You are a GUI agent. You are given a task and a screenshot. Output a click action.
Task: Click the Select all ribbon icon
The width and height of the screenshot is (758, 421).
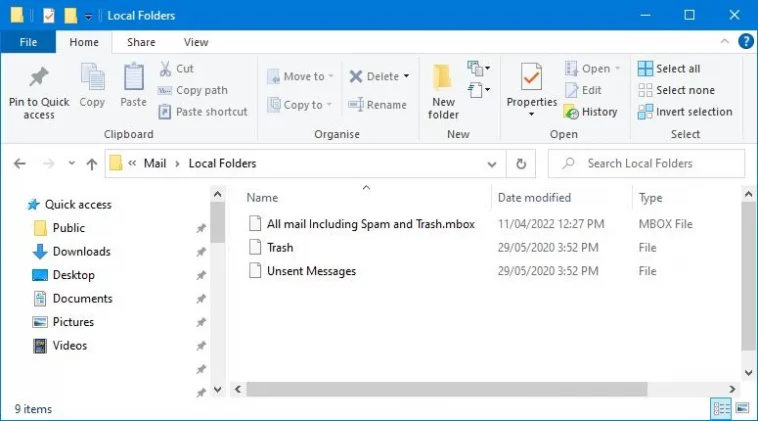pos(645,69)
